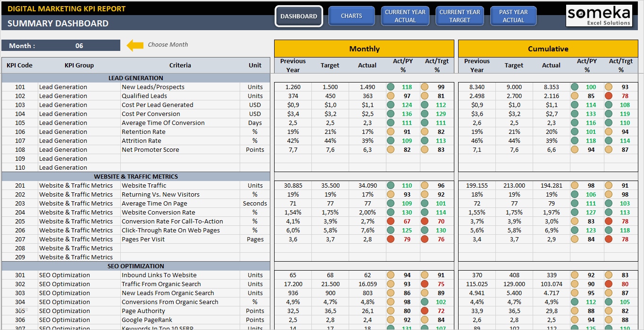View the Past Year Actual data

tap(513, 16)
